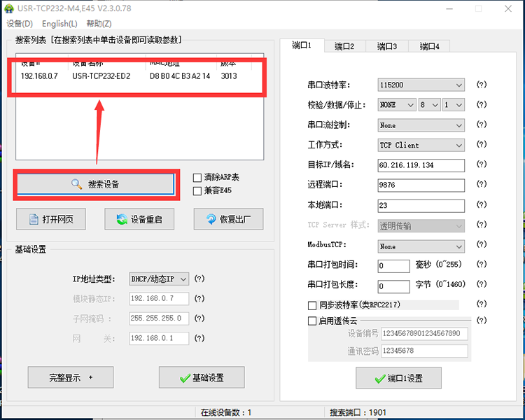Click the 目标IP/域名 input field
This screenshot has height=420, width=525.
(x=421, y=165)
